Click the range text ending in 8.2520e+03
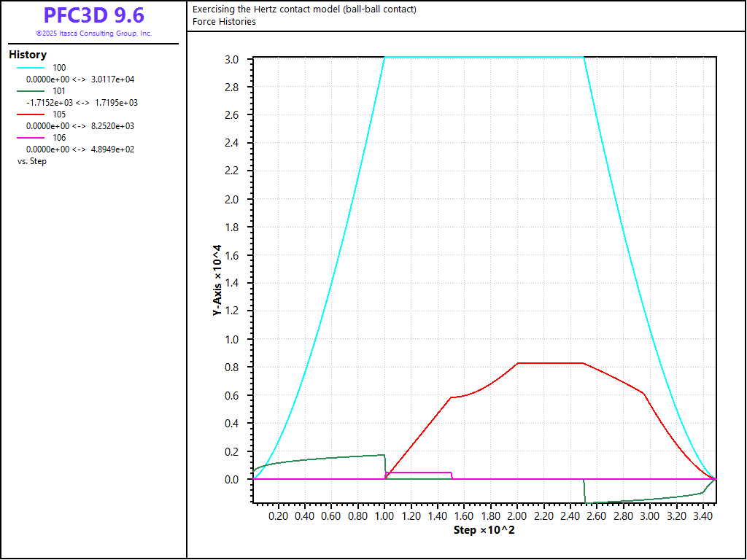747x560 pixels. pos(80,126)
